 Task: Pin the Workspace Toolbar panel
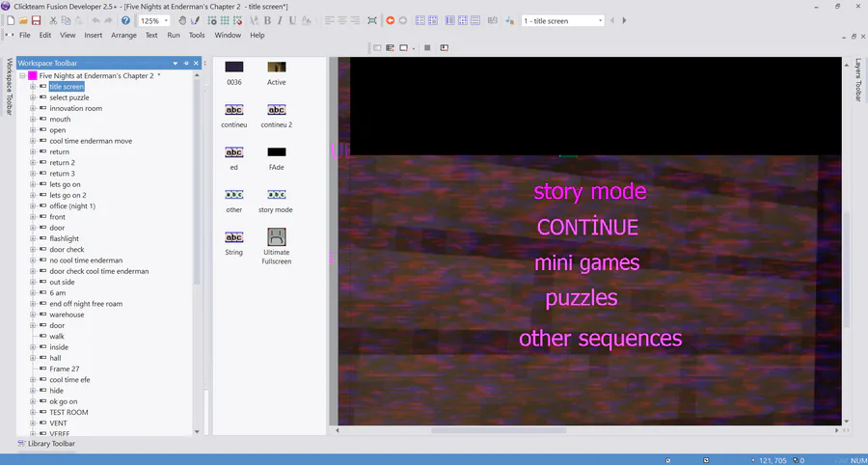(186, 63)
